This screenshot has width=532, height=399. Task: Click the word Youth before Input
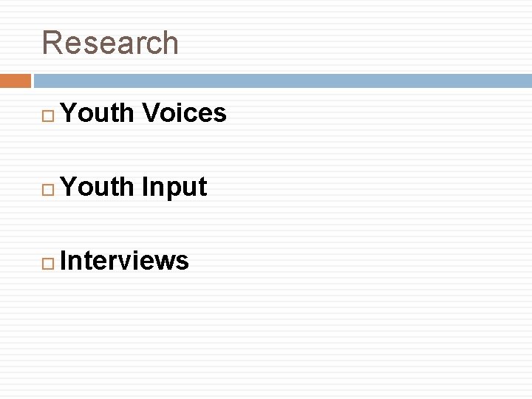click(x=98, y=187)
